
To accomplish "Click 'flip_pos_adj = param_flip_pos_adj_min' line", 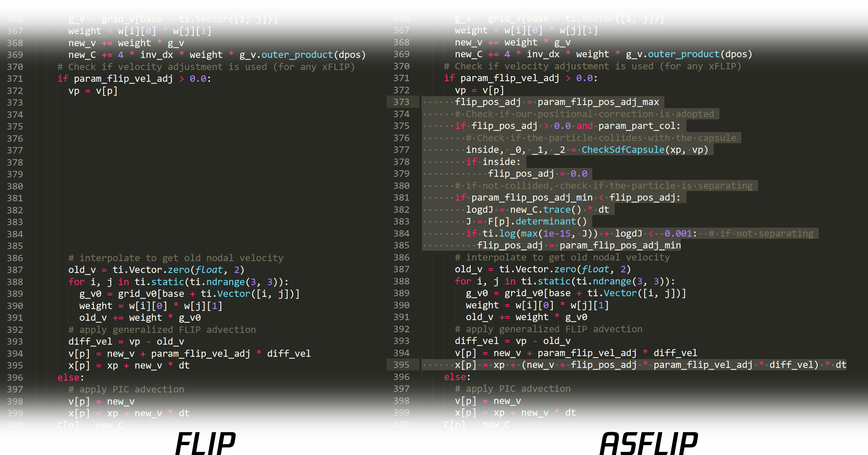I will [579, 245].
